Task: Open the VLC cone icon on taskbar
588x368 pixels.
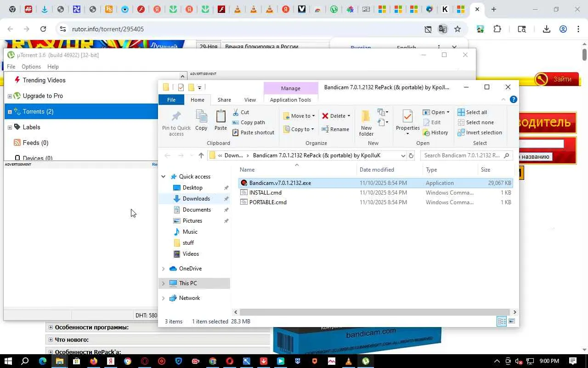Action: (x=349, y=361)
